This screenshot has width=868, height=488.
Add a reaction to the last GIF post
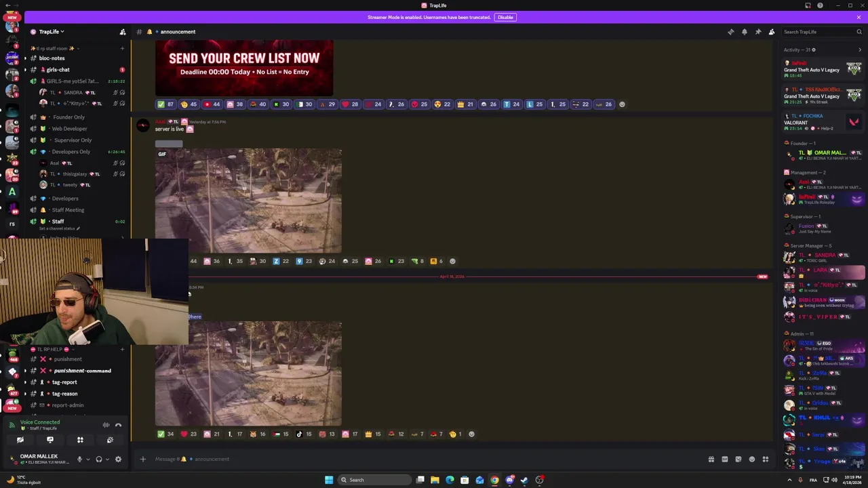(471, 434)
